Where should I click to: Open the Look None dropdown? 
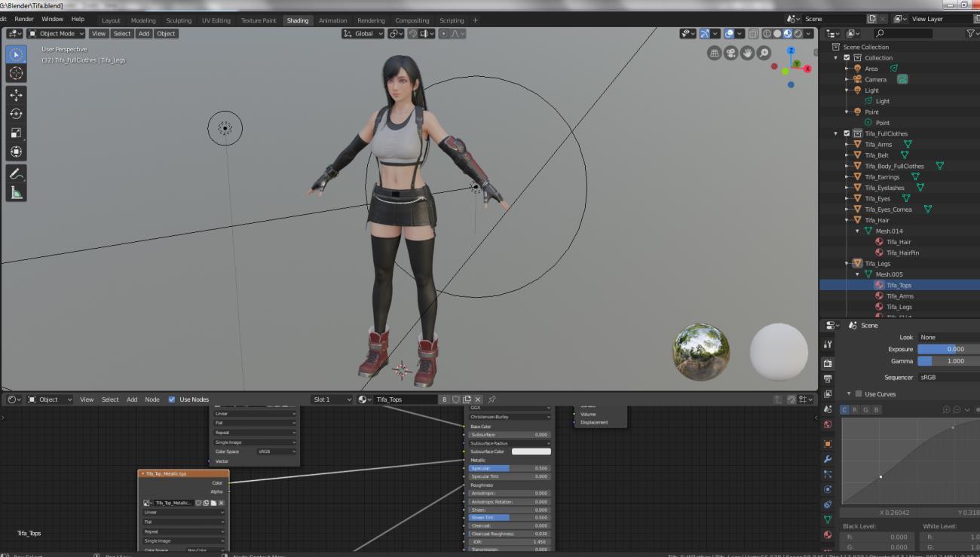point(948,337)
